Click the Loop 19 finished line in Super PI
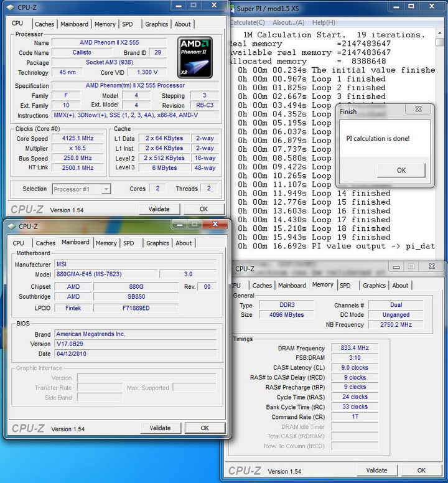 point(314,237)
